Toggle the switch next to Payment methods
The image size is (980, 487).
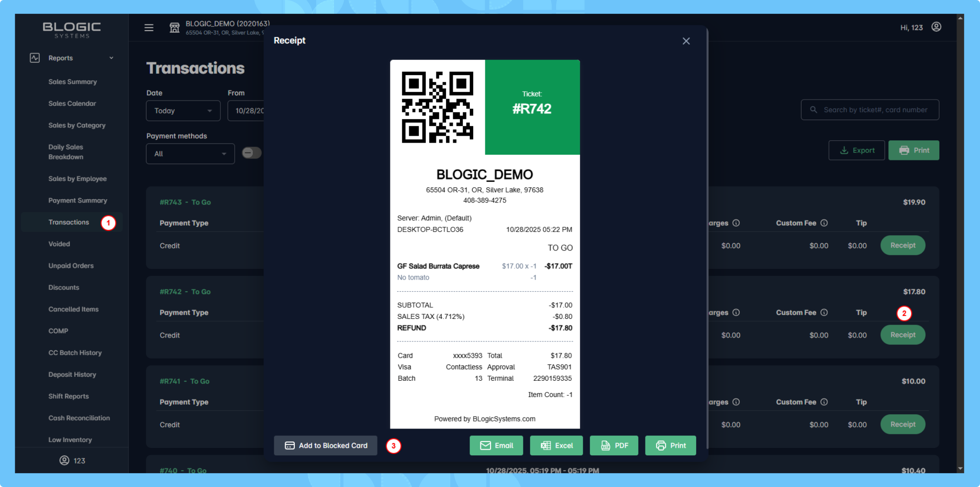[x=252, y=153]
